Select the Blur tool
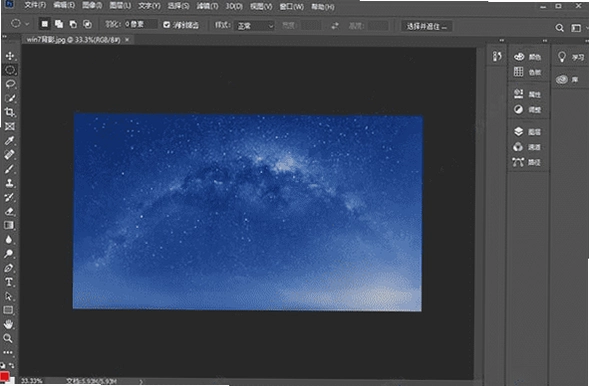This screenshot has width=589, height=386. point(9,239)
